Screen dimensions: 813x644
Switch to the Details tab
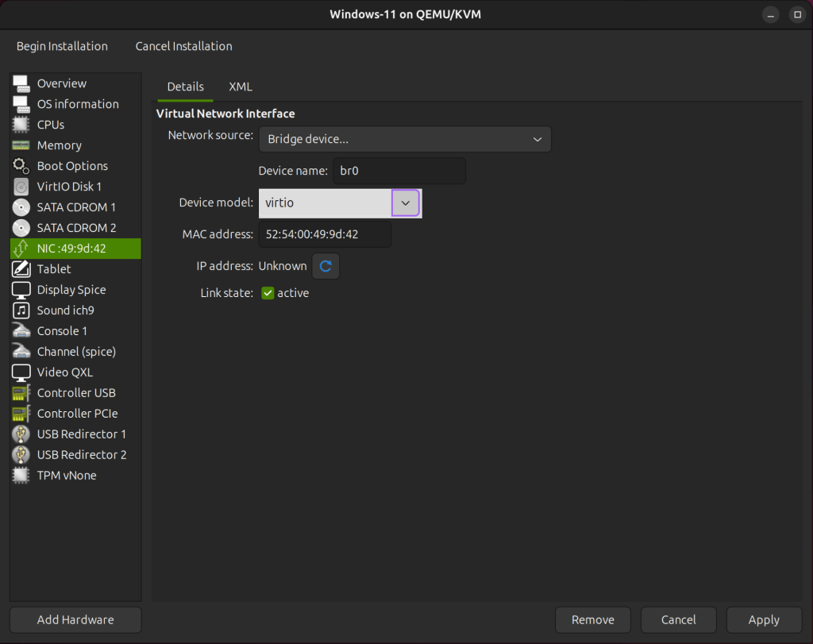tap(185, 87)
